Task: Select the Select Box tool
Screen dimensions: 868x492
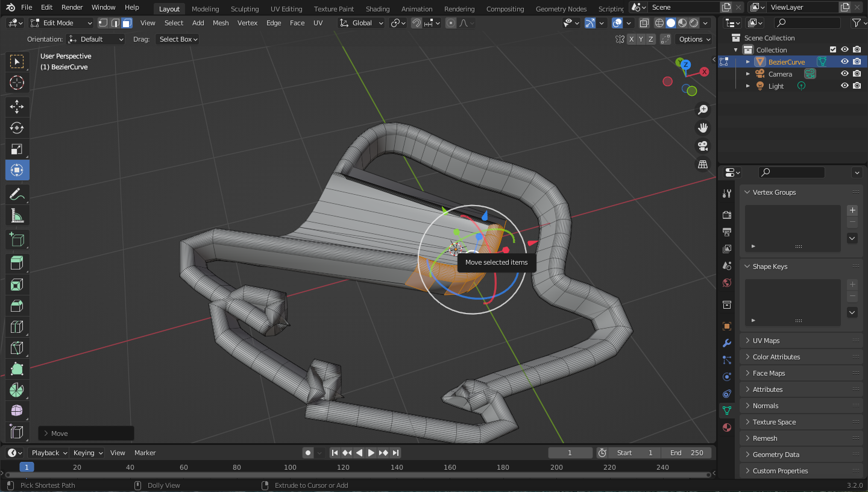Action: coord(17,61)
